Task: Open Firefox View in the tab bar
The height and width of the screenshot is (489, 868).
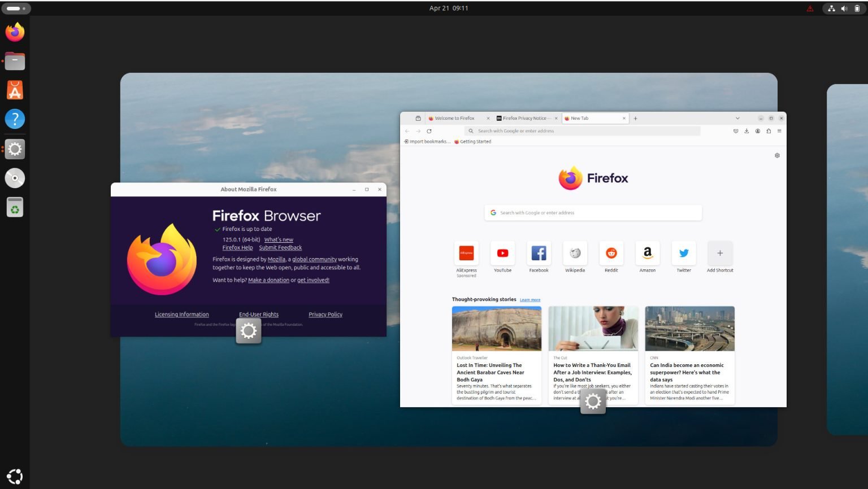Action: 418,118
